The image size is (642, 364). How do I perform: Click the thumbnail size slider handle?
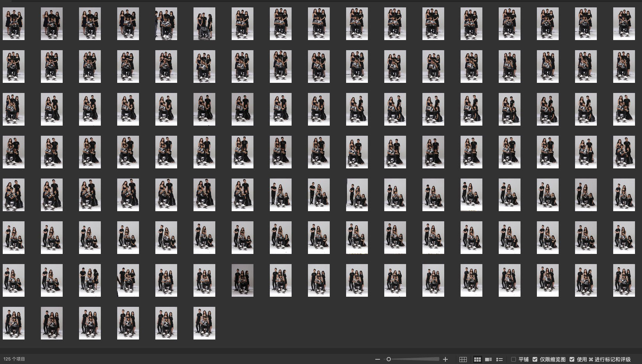(389, 359)
